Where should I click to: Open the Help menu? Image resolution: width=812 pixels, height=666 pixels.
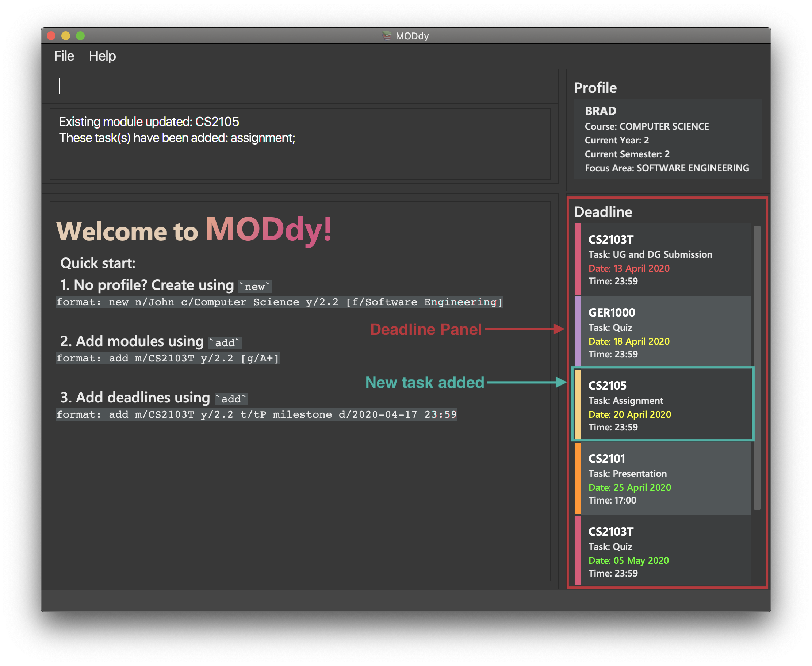pyautogui.click(x=102, y=56)
